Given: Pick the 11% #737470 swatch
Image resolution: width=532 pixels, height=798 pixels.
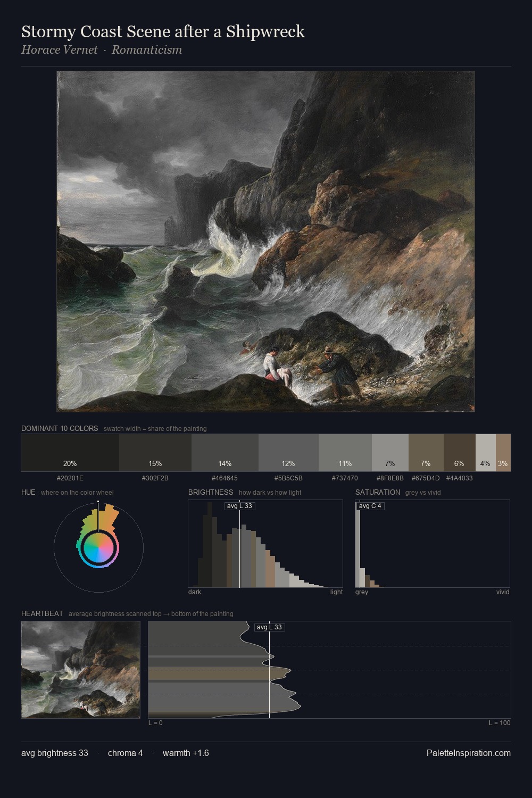Looking at the screenshot, I should coord(345,453).
